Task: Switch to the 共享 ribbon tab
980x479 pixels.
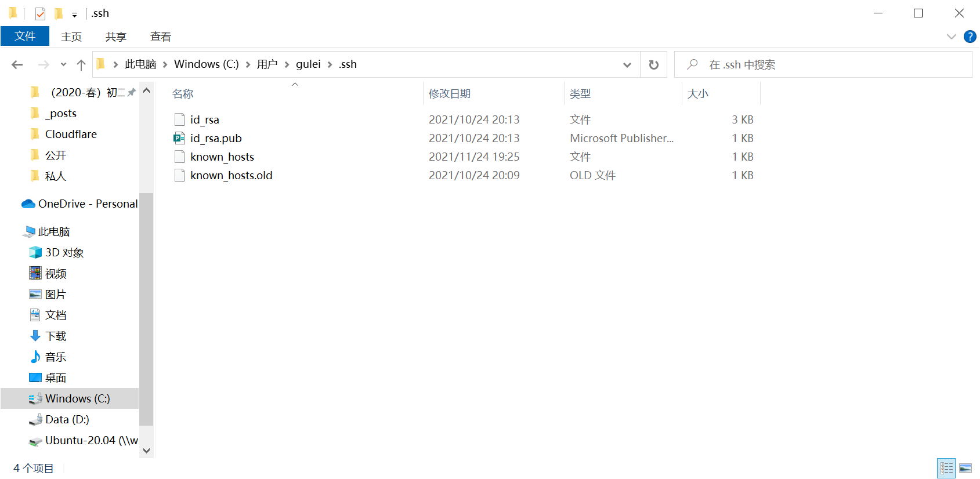Action: coord(116,37)
